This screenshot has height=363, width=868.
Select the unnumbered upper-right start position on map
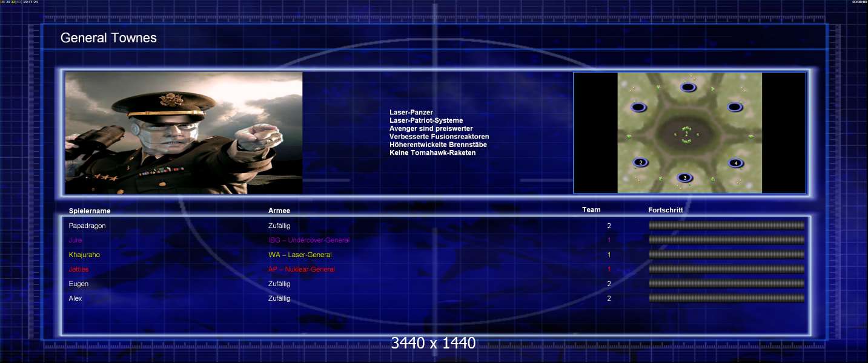coord(735,107)
